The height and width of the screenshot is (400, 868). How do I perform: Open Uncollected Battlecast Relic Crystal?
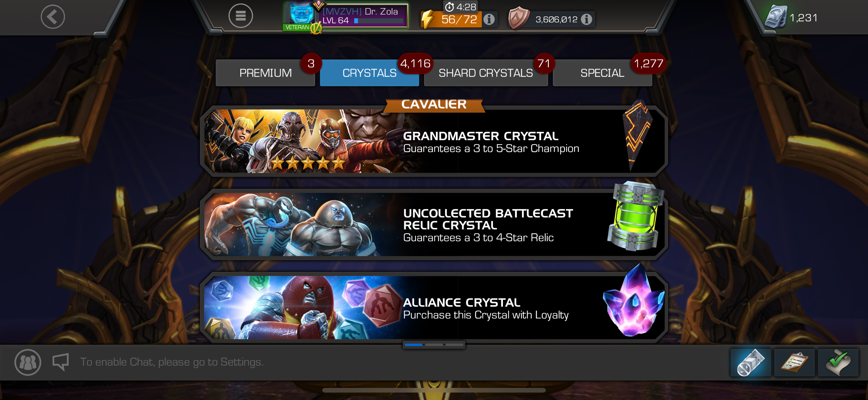coord(434,224)
